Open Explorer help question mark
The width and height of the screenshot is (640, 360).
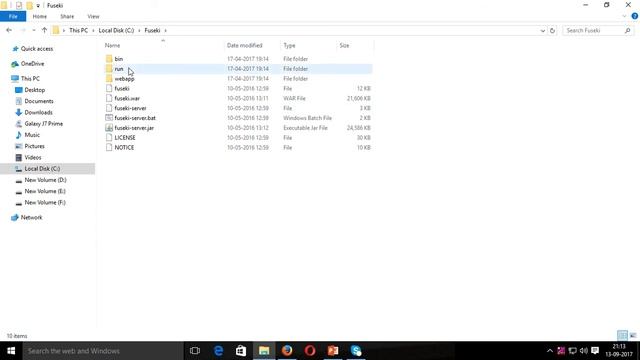coord(634,16)
